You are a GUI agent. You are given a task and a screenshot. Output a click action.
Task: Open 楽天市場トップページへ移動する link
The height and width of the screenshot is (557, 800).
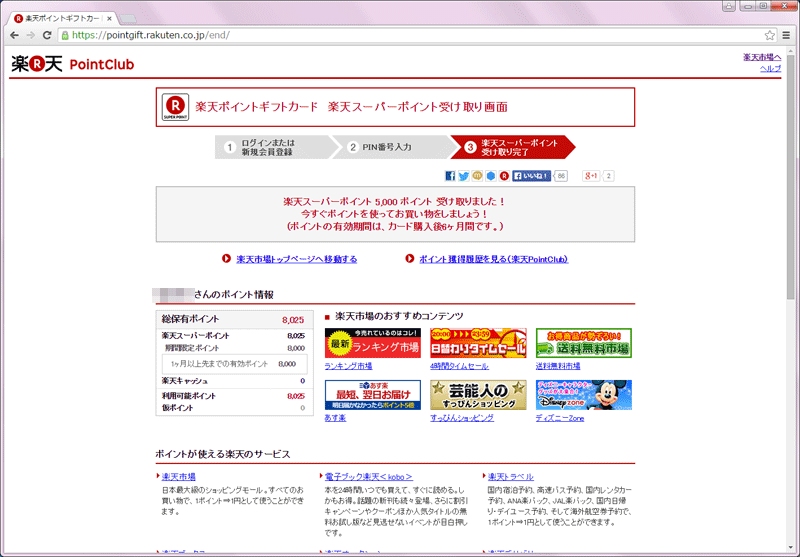point(296,259)
